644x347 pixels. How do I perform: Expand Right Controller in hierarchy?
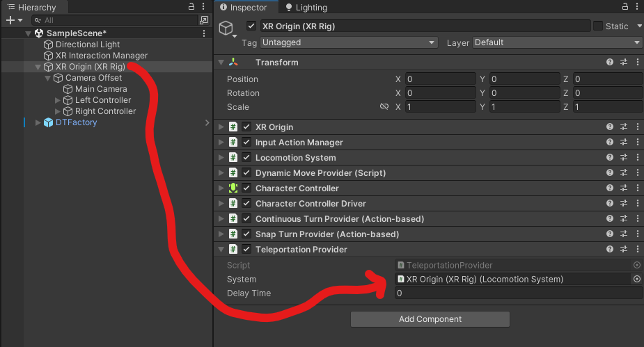tap(58, 111)
